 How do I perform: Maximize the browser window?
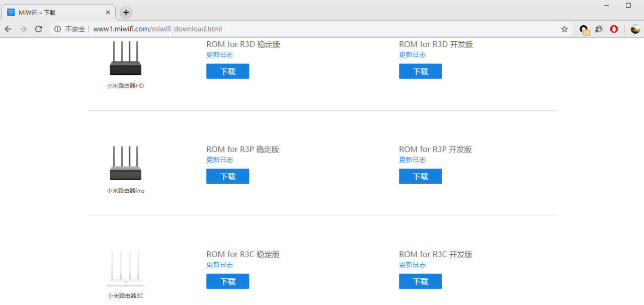[628, 6]
